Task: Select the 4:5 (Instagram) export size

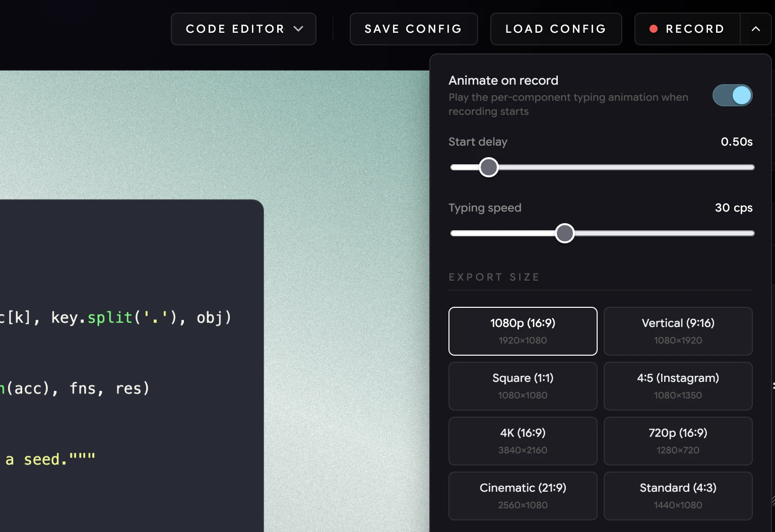Action: [678, 386]
